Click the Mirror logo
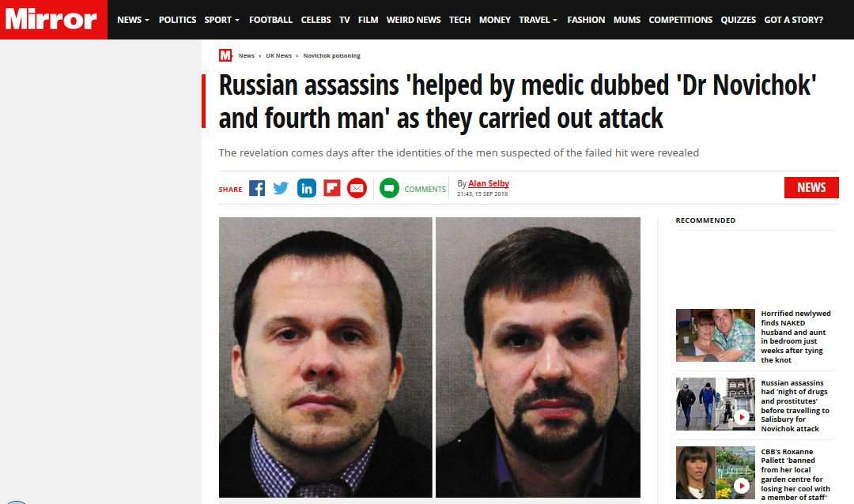The width and height of the screenshot is (854, 504). coord(52,20)
